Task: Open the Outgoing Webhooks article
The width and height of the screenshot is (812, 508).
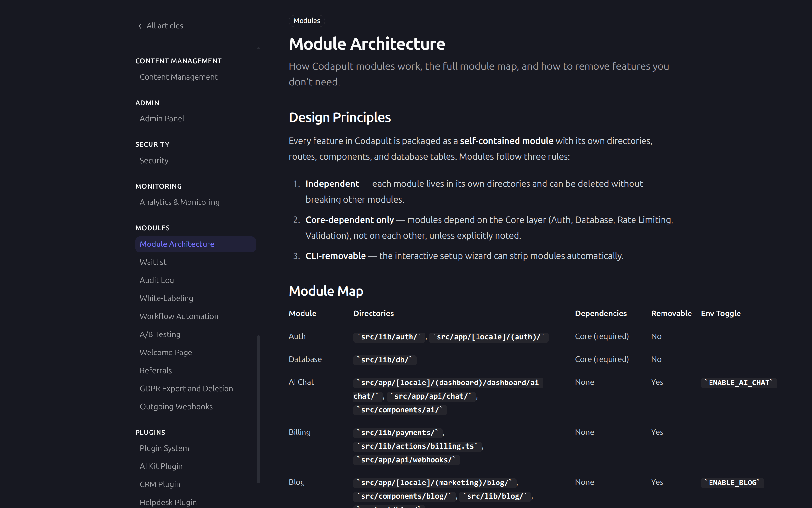Action: point(176,406)
